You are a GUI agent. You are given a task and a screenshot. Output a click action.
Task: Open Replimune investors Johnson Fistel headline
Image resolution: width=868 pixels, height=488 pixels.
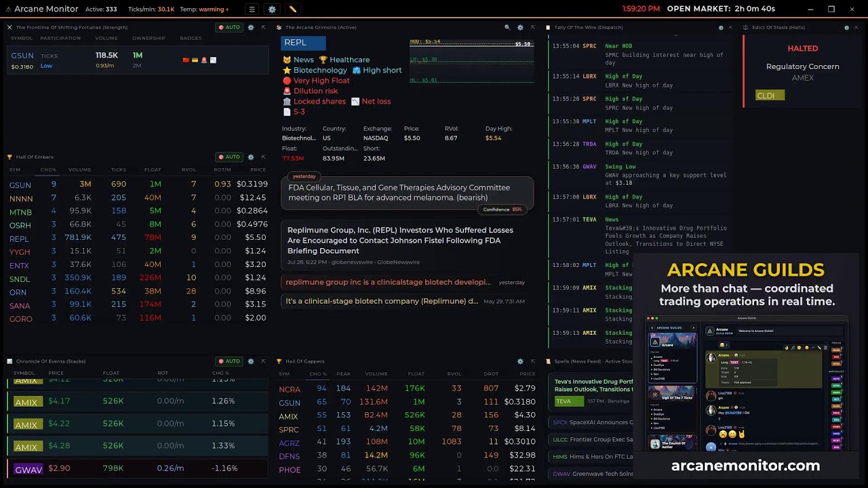[x=407, y=245]
